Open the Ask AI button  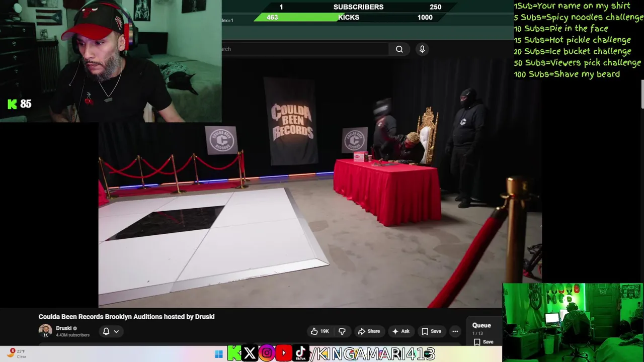(401, 331)
